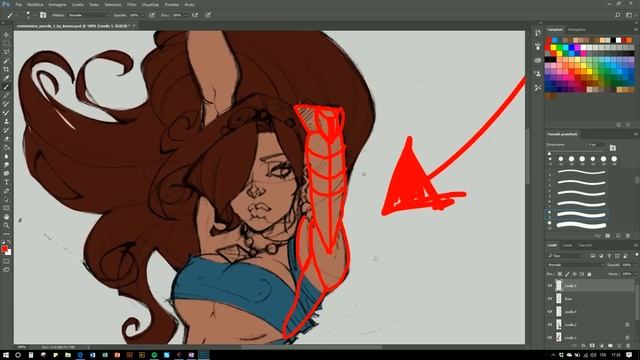640x360 pixels.
Task: Open the white background color picker
Action: (x=9, y=253)
